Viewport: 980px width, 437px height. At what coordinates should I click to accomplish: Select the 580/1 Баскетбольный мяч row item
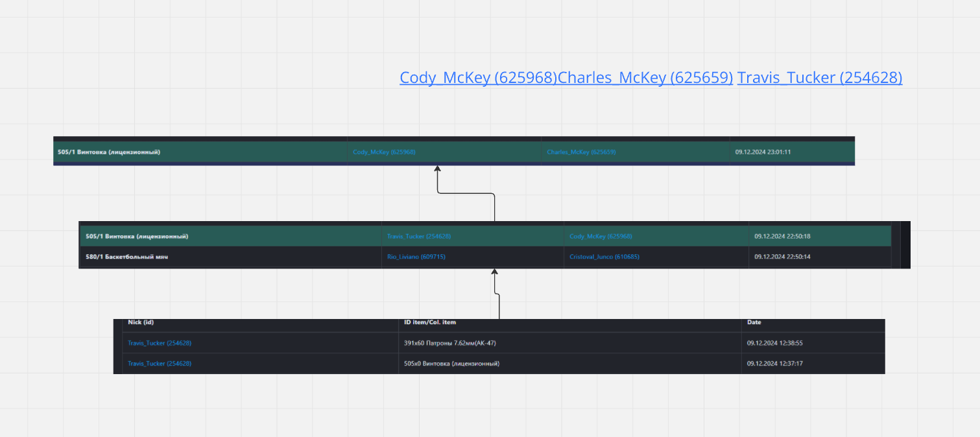tap(126, 257)
